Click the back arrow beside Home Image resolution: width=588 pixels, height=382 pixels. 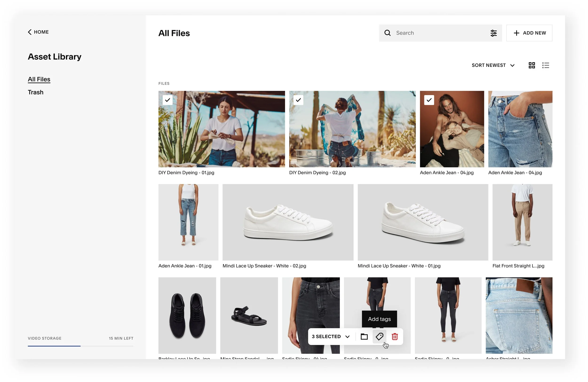30,32
